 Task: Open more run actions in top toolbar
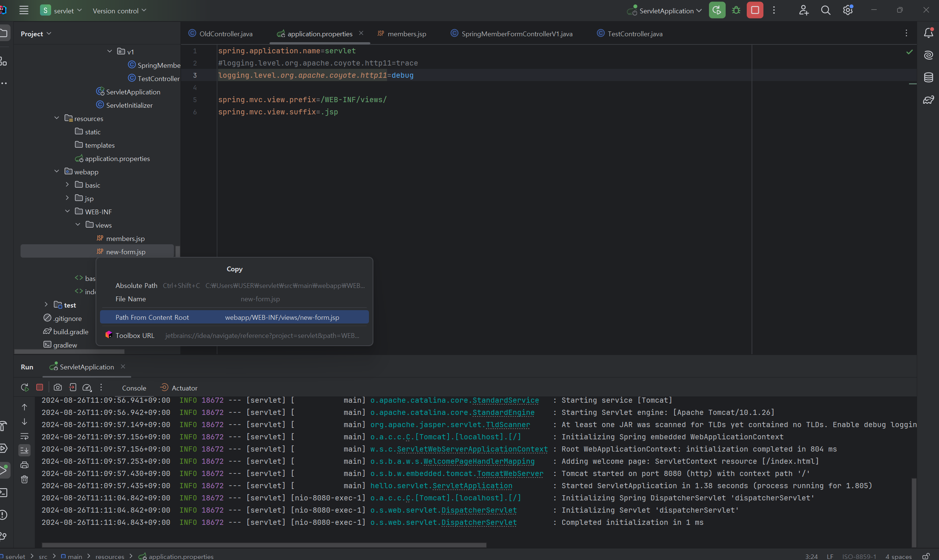coord(774,10)
